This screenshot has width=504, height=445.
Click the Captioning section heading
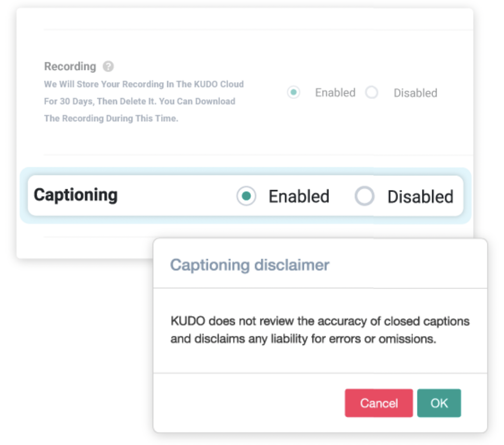tap(76, 195)
